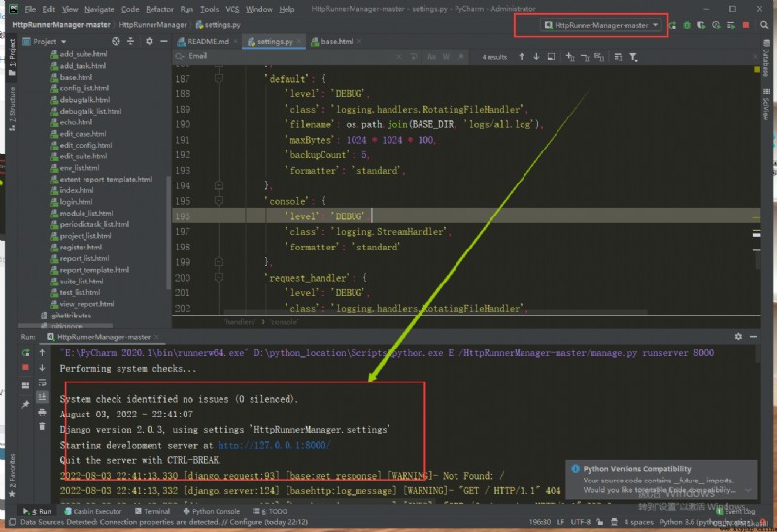The image size is (777, 532).
Task: Go to next search occurrence arrow
Action: [x=536, y=57]
